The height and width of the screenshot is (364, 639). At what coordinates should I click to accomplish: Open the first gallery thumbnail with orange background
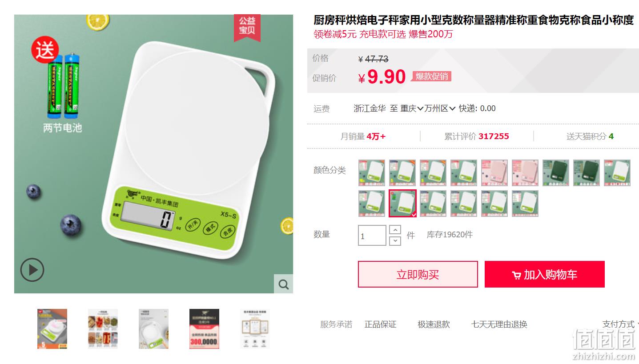pos(52,329)
